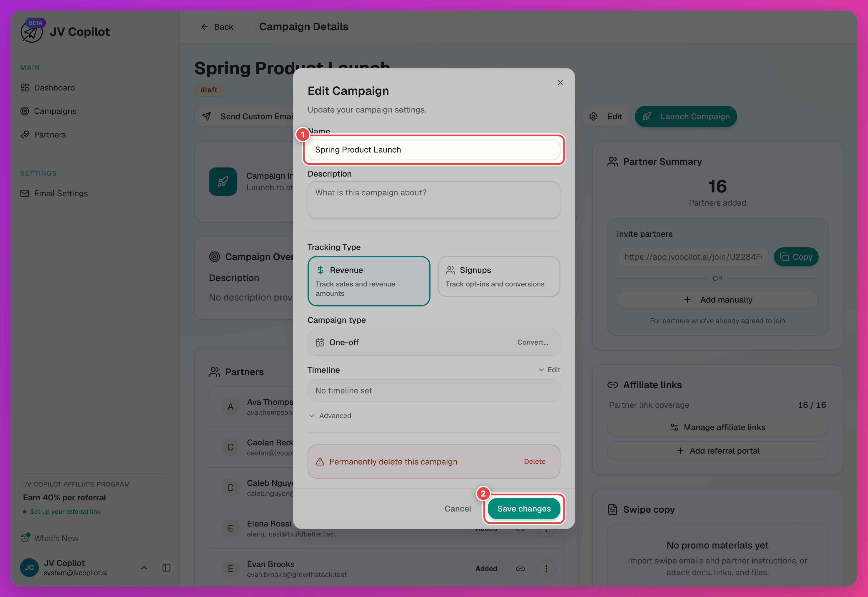
Task: Click the Affiliate links chain icon
Action: (x=612, y=385)
